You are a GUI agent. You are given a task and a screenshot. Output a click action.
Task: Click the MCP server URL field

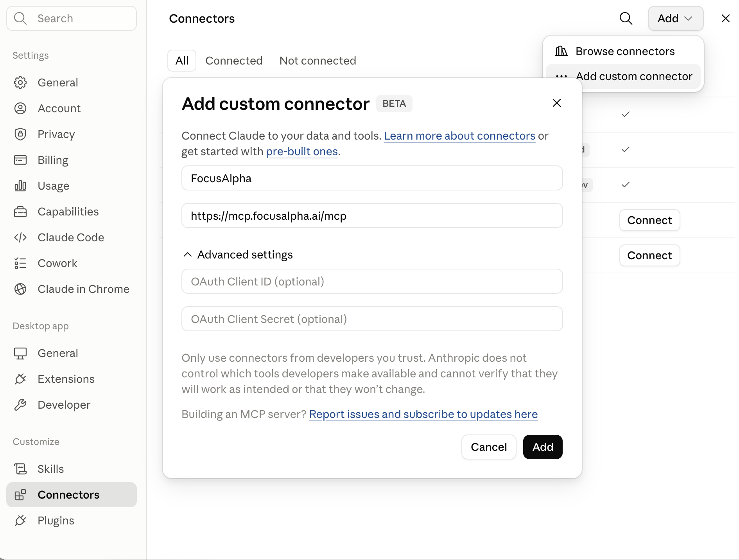click(x=372, y=215)
